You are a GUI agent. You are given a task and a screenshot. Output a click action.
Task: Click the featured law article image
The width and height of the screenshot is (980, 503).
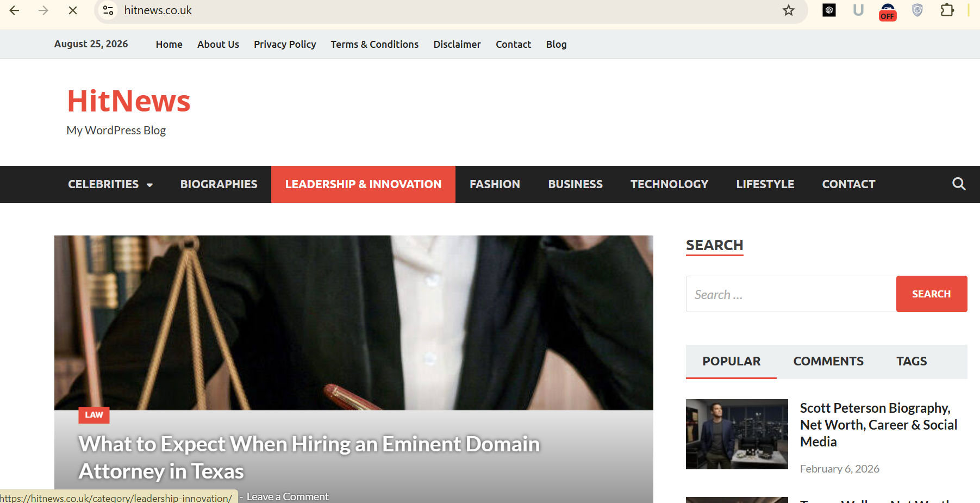pos(353,322)
